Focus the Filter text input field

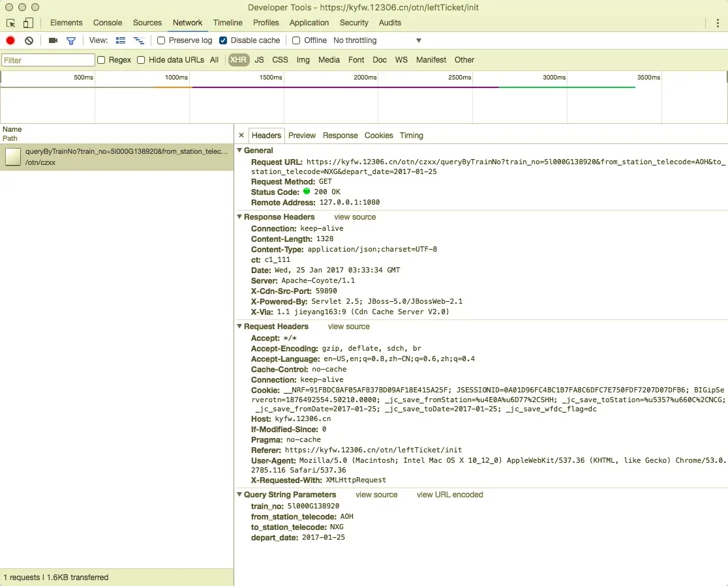pos(48,61)
